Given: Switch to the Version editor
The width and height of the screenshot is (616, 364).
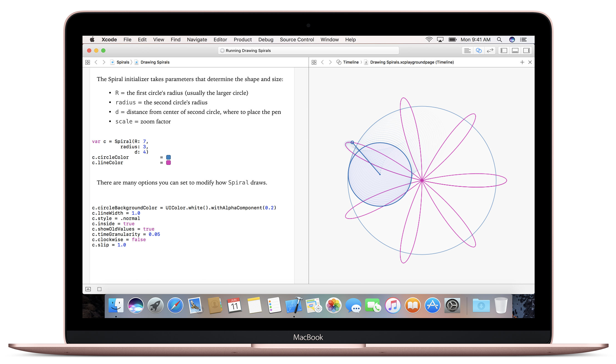Looking at the screenshot, I should [x=490, y=51].
